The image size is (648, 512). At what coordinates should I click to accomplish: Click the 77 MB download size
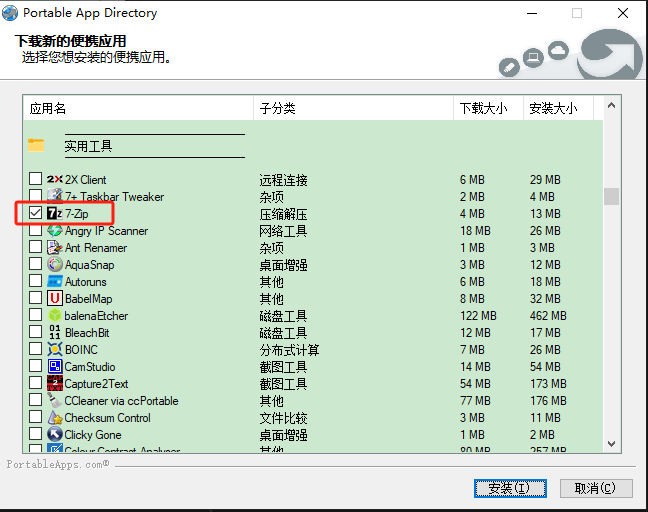click(475, 400)
